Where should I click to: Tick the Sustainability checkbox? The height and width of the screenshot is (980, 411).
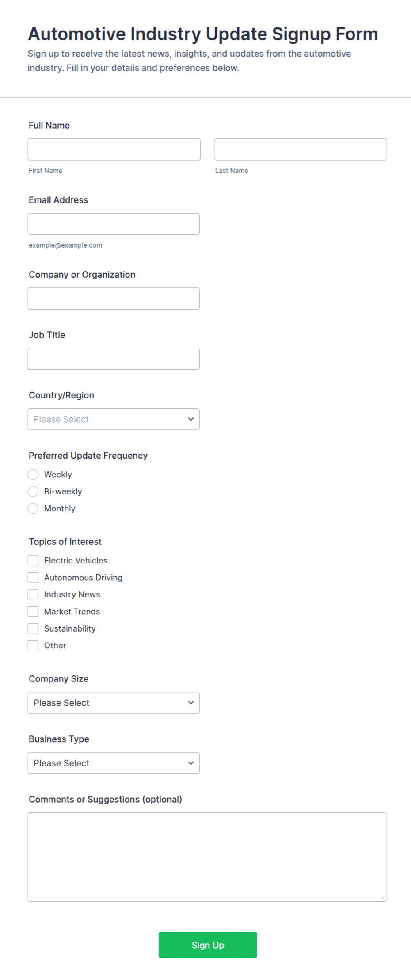33,629
